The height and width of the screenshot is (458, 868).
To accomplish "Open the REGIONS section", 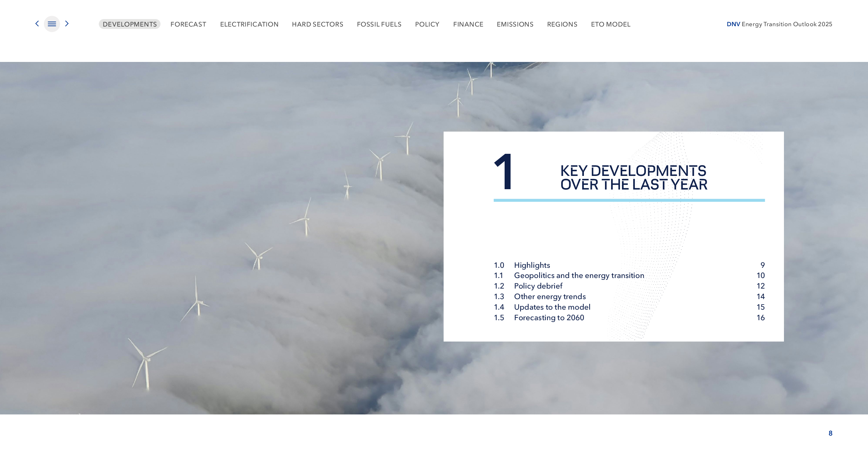I will [562, 24].
